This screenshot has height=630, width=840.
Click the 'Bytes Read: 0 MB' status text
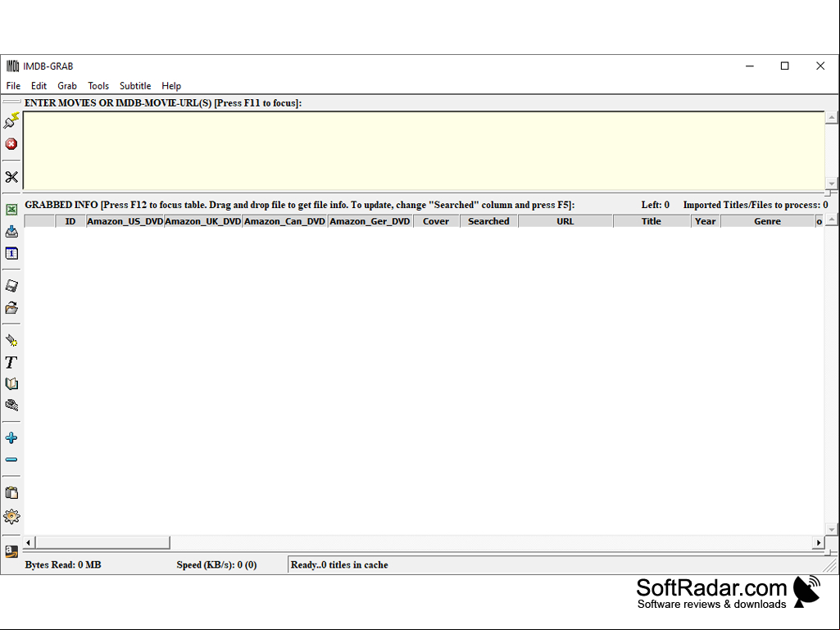pos(62,564)
